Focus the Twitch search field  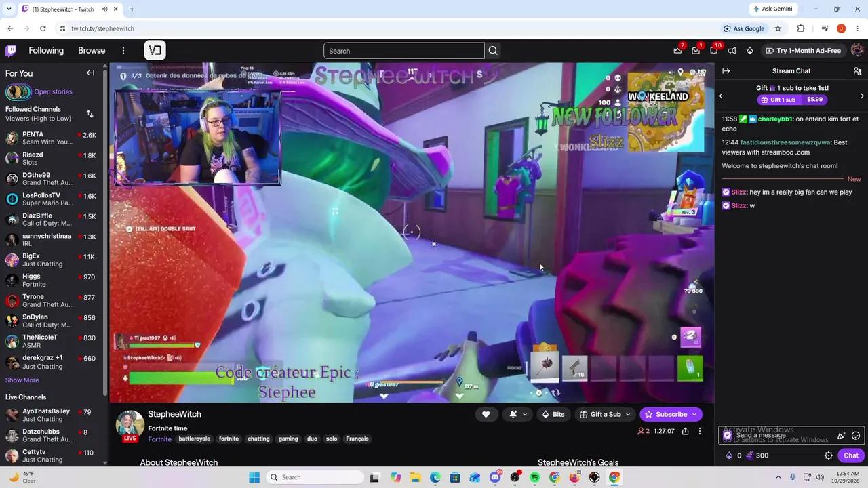click(x=404, y=51)
